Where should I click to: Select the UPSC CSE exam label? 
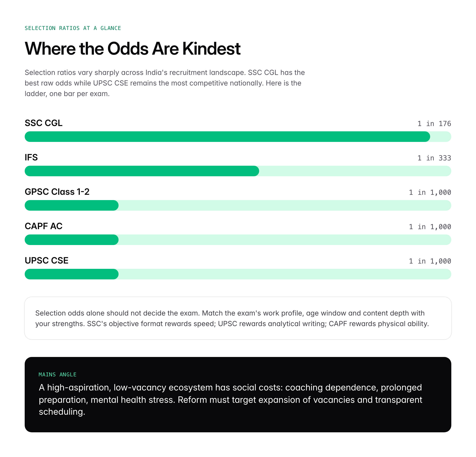[x=46, y=260]
